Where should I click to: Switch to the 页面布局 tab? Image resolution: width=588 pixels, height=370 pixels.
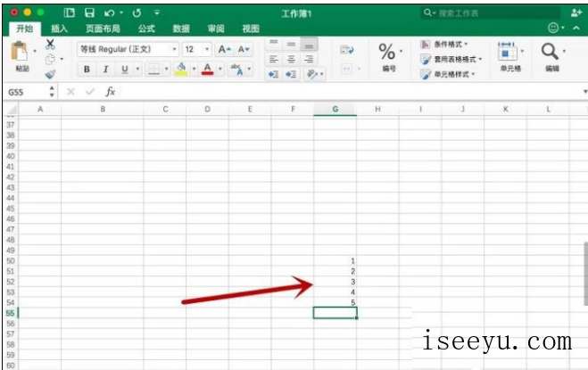click(x=103, y=29)
